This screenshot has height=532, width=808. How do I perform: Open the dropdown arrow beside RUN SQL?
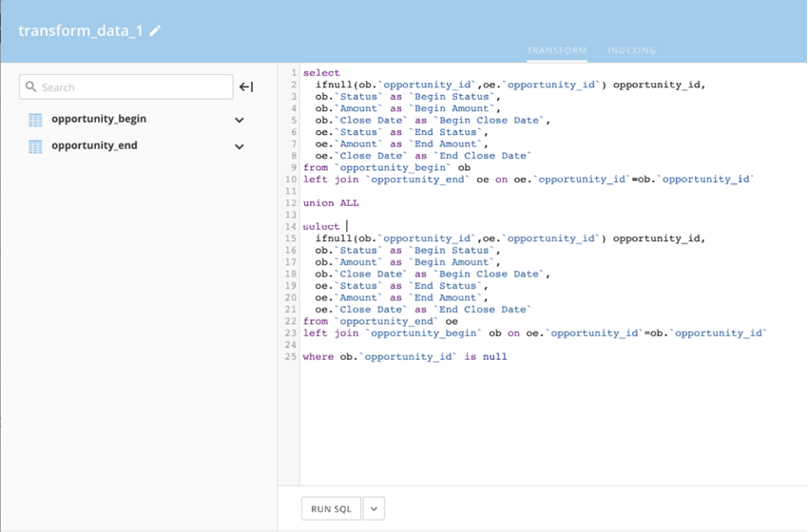(374, 509)
